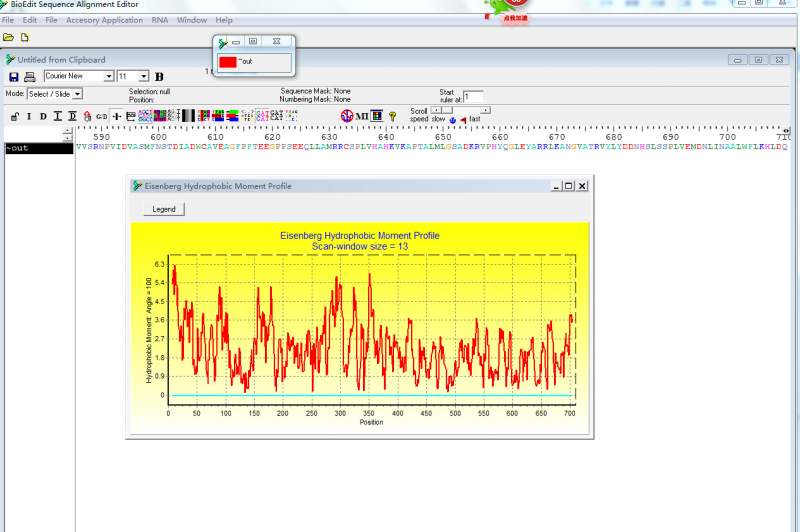The image size is (800, 532).
Task: Click the red and blue circular toolbar icon
Action: pos(346,116)
